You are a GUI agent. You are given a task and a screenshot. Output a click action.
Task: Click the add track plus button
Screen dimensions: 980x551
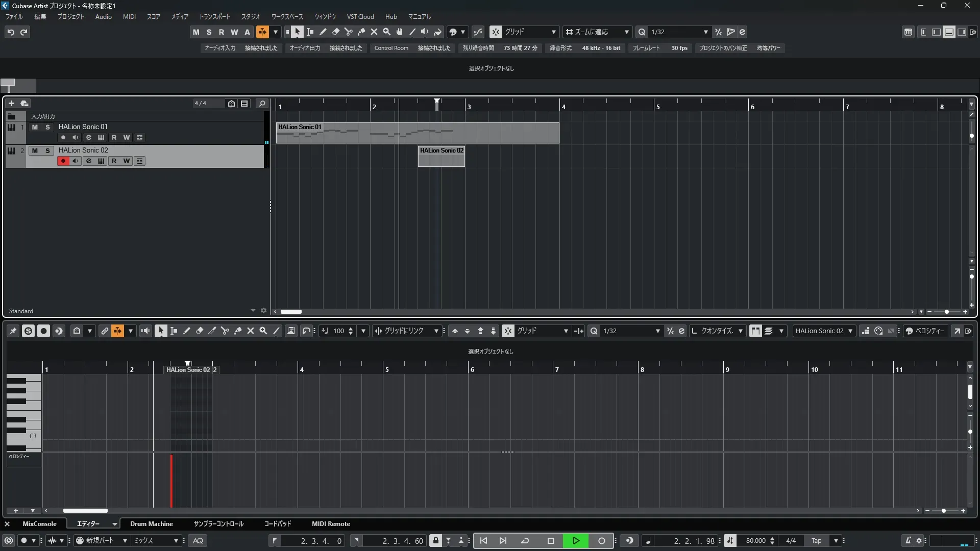click(x=11, y=103)
